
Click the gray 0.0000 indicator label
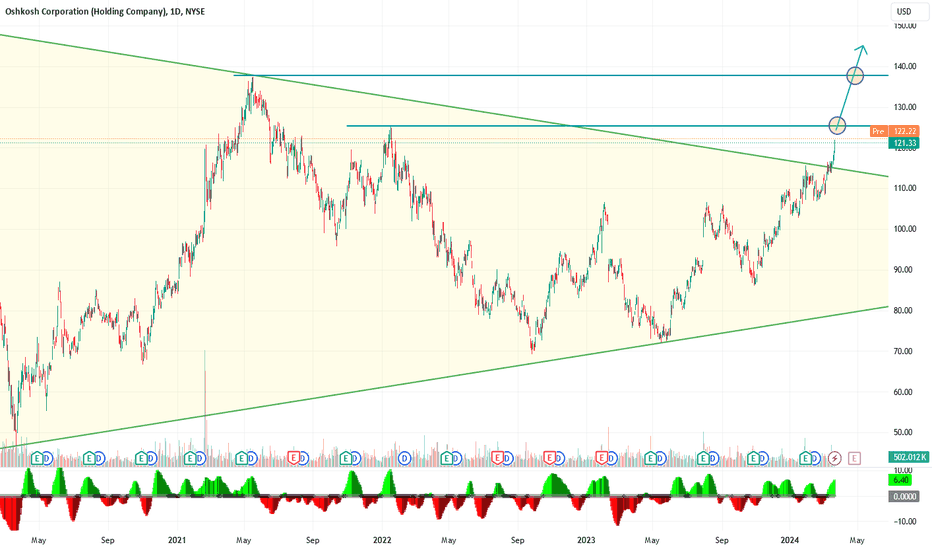coord(903,496)
